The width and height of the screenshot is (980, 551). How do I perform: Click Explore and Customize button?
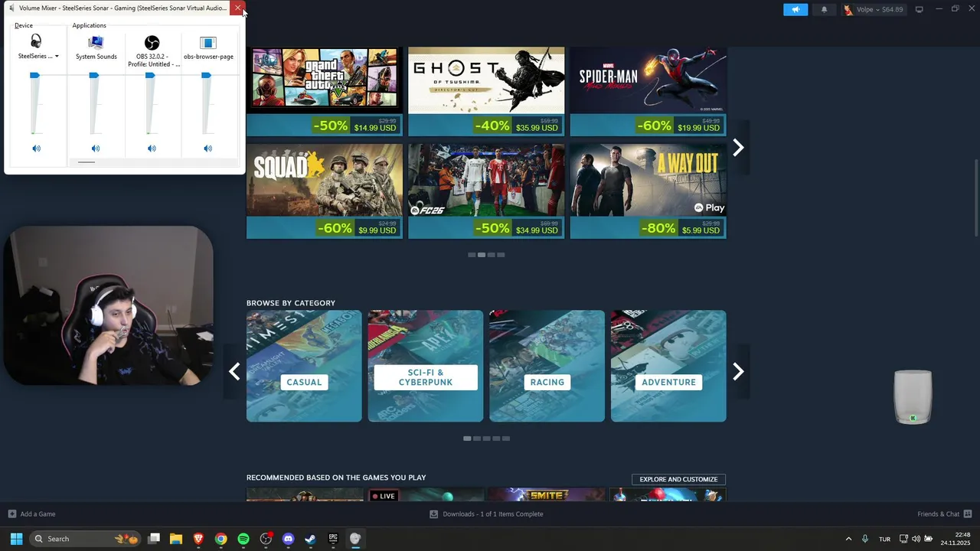pyautogui.click(x=678, y=479)
